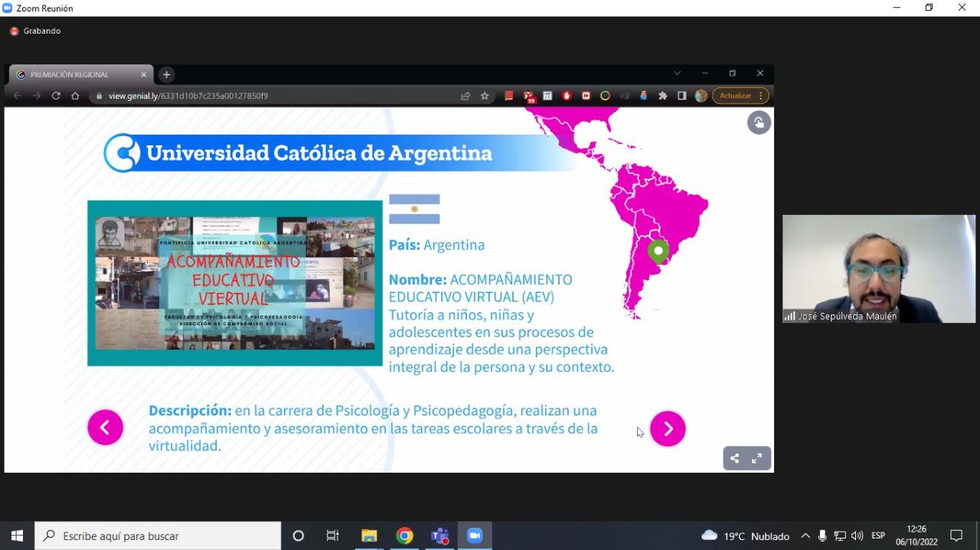
Task: Open the red book extension
Action: tap(509, 96)
